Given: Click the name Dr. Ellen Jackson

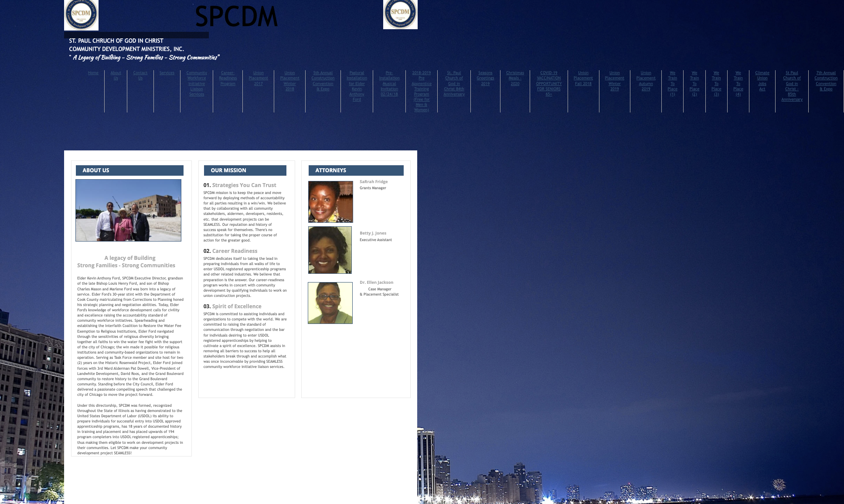Looking at the screenshot, I should pyautogui.click(x=377, y=283).
